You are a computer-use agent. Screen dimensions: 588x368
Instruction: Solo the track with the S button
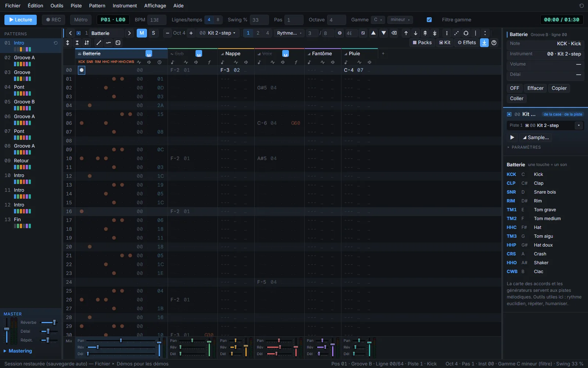point(153,33)
